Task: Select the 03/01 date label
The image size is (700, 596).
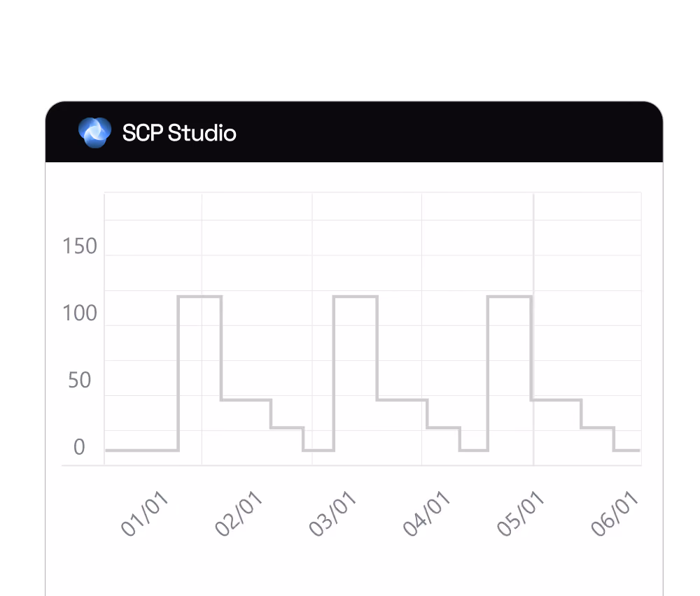Action: pyautogui.click(x=332, y=513)
